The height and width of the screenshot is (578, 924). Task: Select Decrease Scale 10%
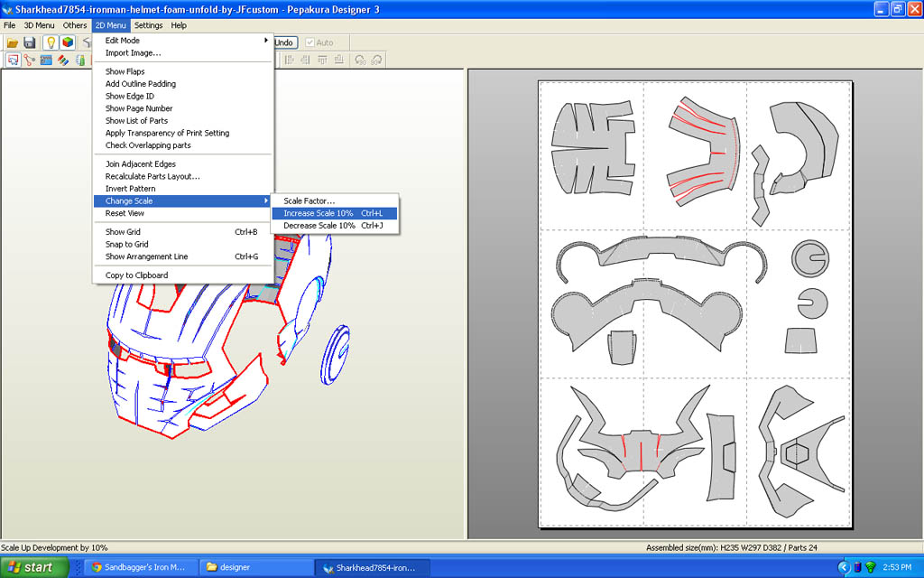click(x=335, y=226)
